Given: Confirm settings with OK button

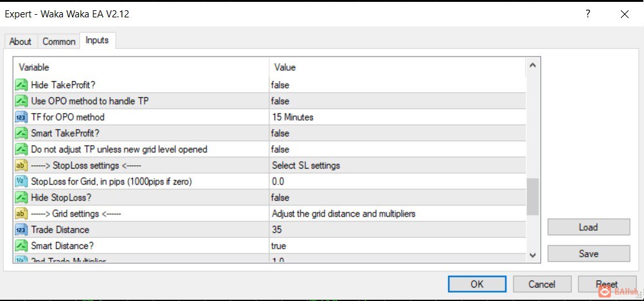Looking at the screenshot, I should click(477, 284).
